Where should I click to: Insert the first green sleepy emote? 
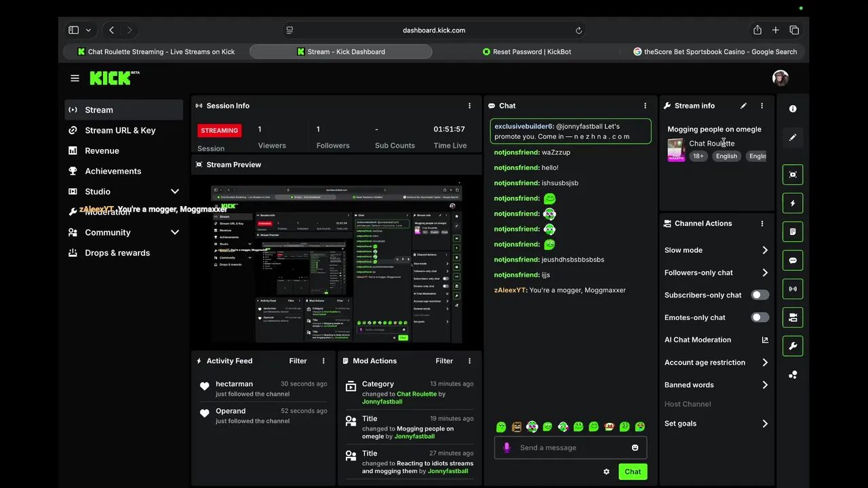[x=501, y=426]
